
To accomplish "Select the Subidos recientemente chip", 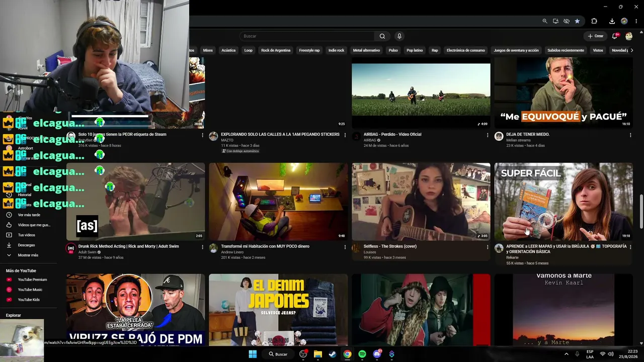I will 566,50.
